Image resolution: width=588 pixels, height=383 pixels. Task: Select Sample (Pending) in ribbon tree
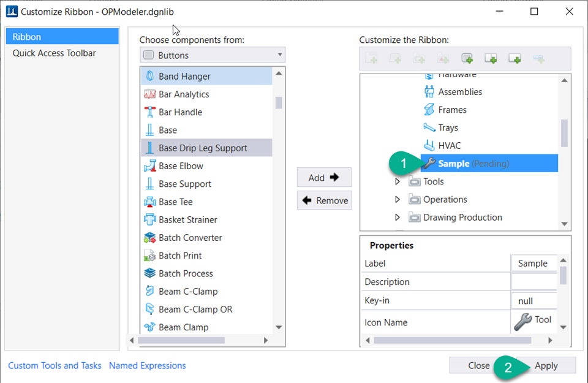[x=489, y=164]
